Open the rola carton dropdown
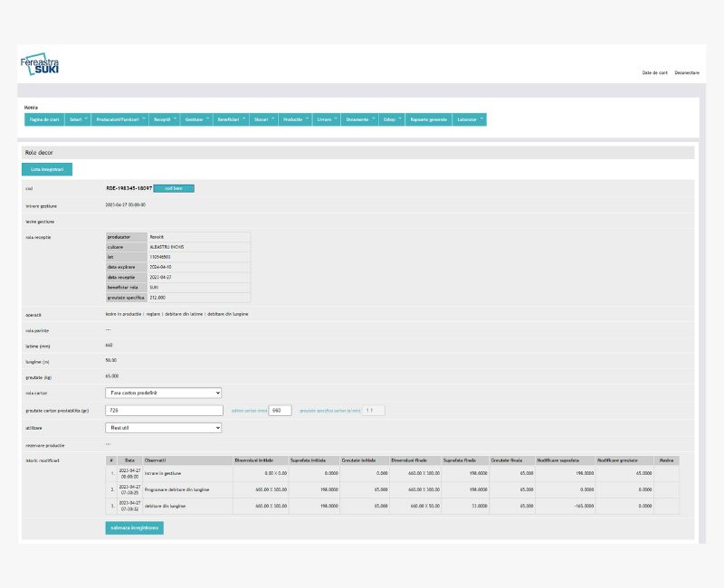The width and height of the screenshot is (724, 588). (163, 393)
